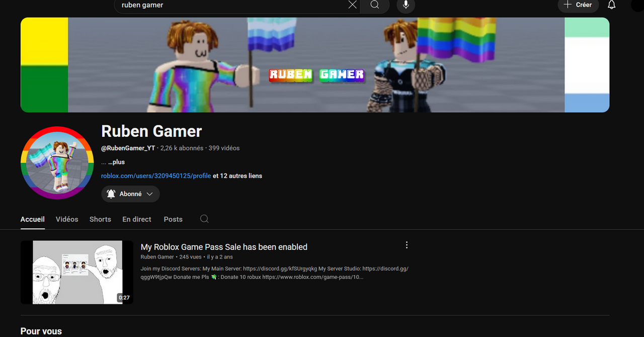This screenshot has width=644, height=337.
Task: Open the Posts tab
Action: tap(173, 219)
